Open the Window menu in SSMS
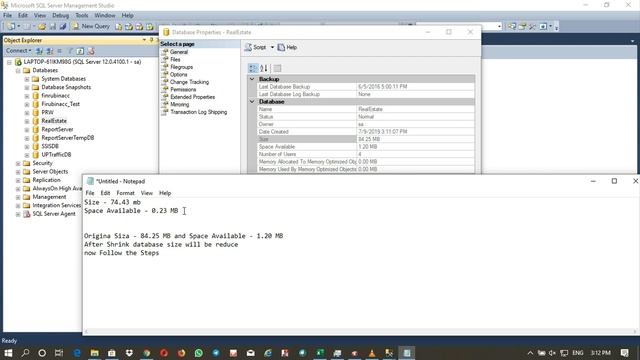Image resolution: width=640 pixels, height=360 pixels. click(x=105, y=15)
